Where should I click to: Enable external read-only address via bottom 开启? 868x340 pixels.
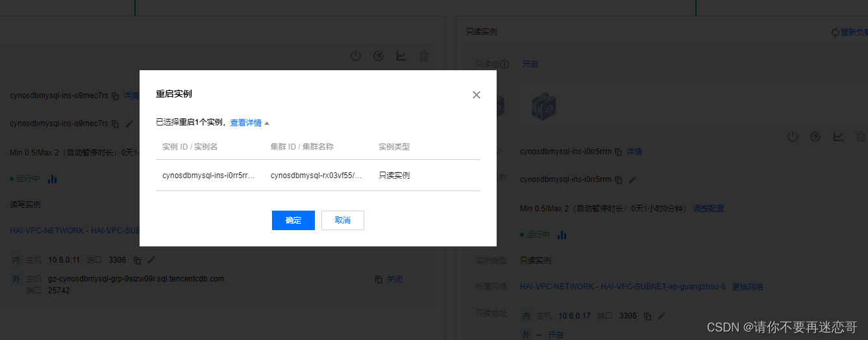pyautogui.click(x=556, y=335)
